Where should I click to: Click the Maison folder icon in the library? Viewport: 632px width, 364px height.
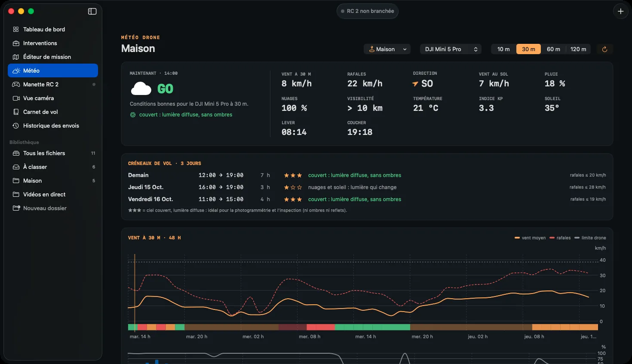[x=16, y=180]
